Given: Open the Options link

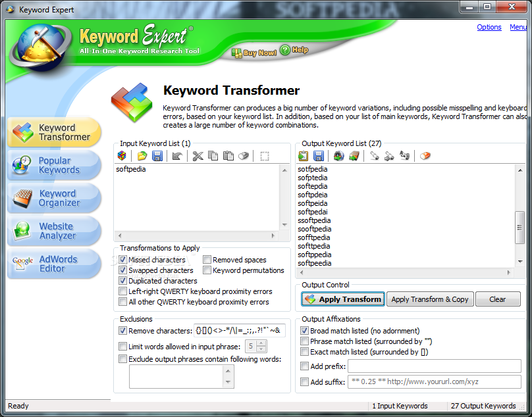Looking at the screenshot, I should pos(489,27).
